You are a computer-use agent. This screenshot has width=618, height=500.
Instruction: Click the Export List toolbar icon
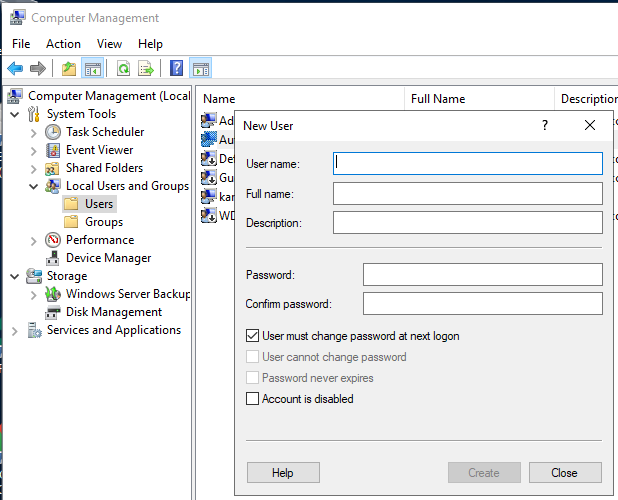pos(146,69)
